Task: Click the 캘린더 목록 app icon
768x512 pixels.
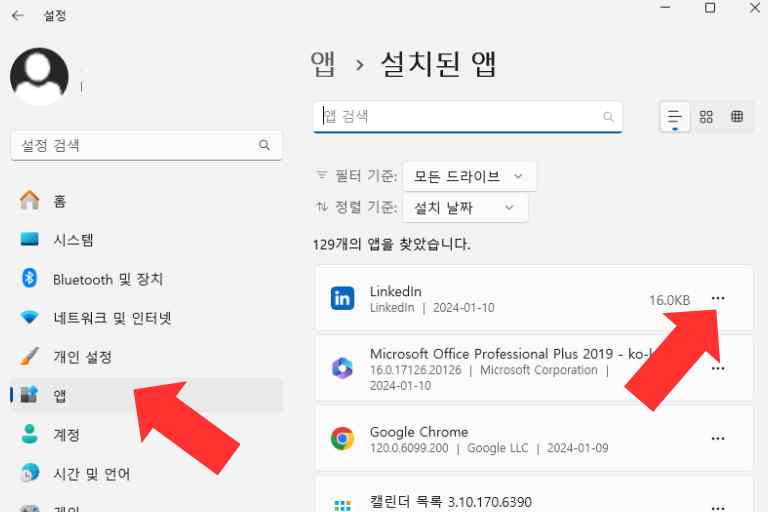Action: coord(342,505)
